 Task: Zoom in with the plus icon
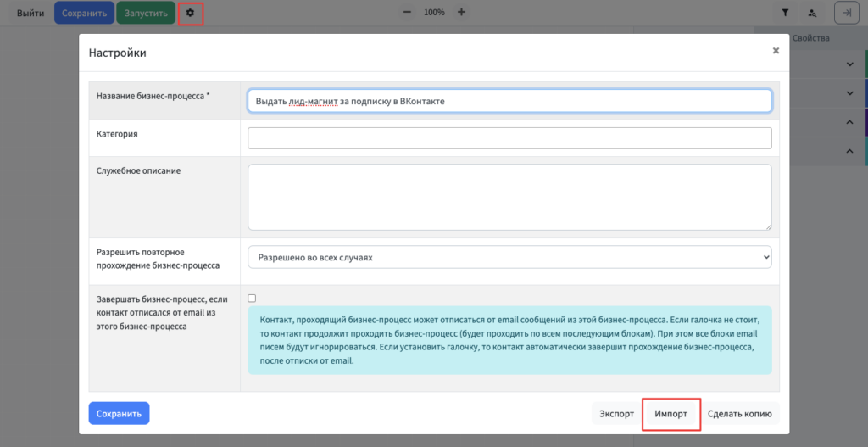pos(461,13)
